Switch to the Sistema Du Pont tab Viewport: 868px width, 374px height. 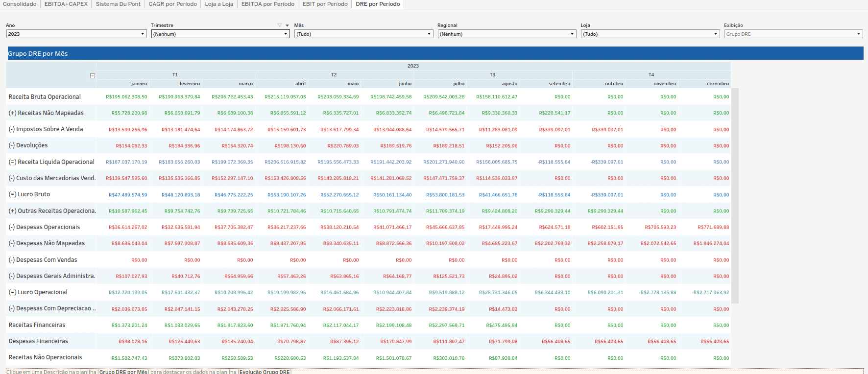[x=118, y=4]
